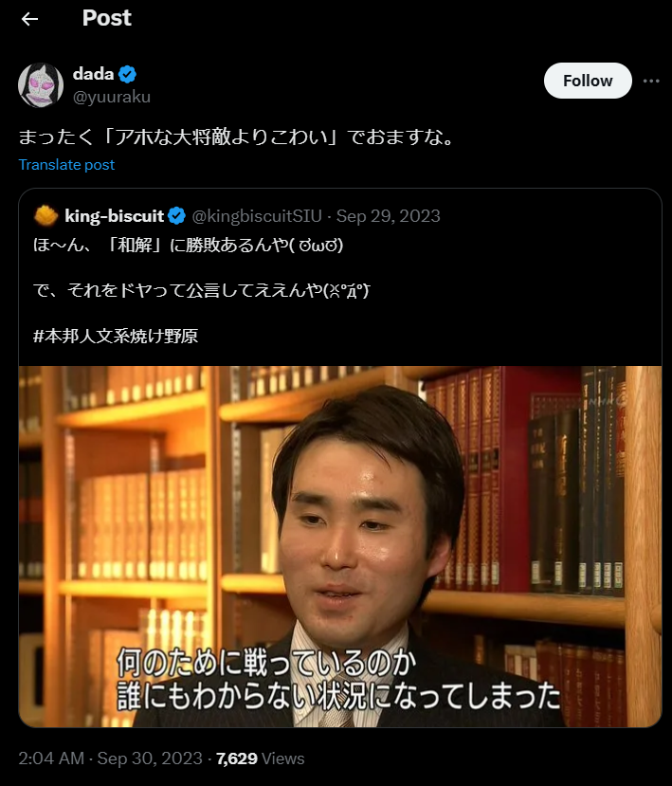672x786 pixels.
Task: Click the dada display name
Action: pyautogui.click(x=94, y=74)
